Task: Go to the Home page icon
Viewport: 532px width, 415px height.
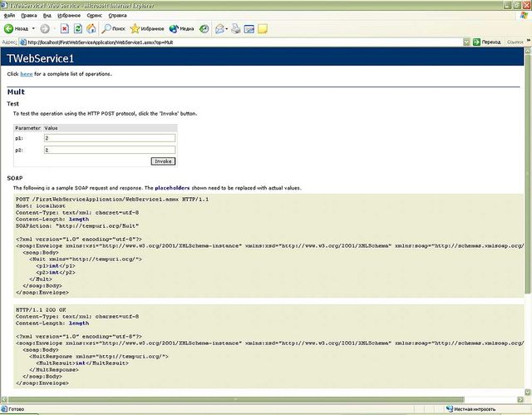Action: [91, 29]
